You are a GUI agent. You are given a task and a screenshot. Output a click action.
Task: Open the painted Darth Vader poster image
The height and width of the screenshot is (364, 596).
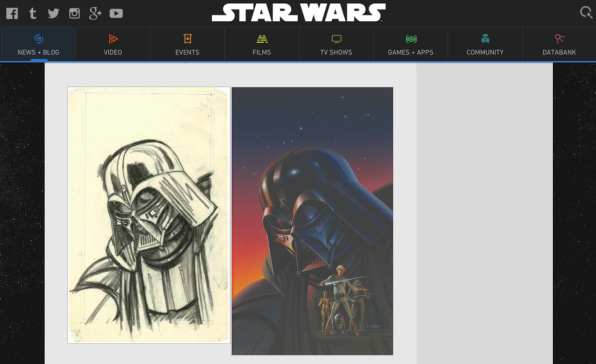pos(312,221)
